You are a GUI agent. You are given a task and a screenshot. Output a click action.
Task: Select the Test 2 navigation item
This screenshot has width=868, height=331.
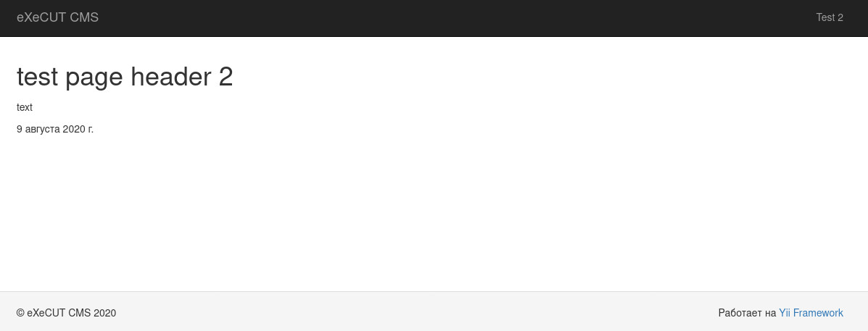point(830,17)
